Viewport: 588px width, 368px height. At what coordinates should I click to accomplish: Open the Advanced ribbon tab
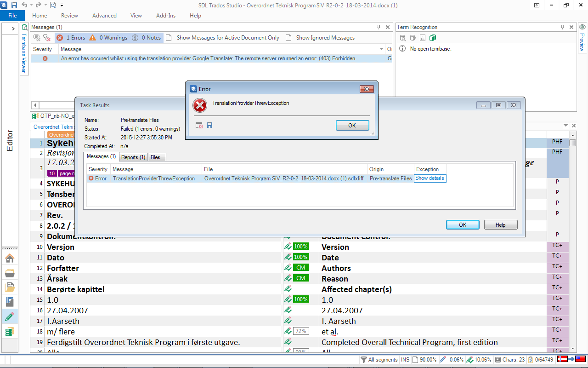[x=104, y=16]
